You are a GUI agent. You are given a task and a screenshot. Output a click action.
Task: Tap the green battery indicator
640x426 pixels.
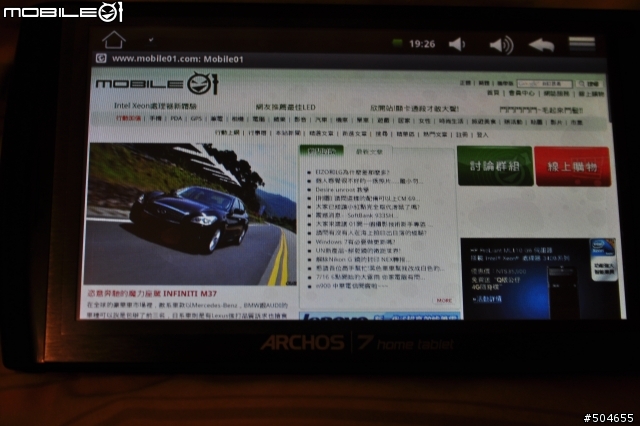[397, 42]
